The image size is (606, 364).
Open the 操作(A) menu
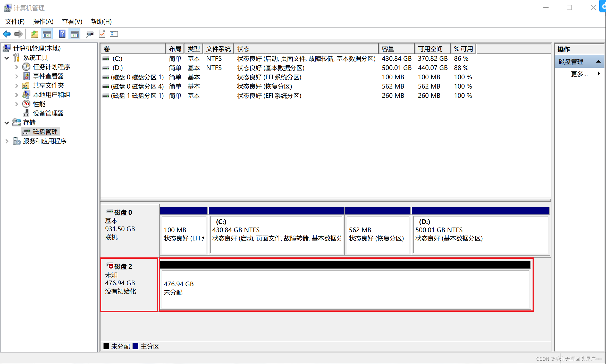coord(43,22)
